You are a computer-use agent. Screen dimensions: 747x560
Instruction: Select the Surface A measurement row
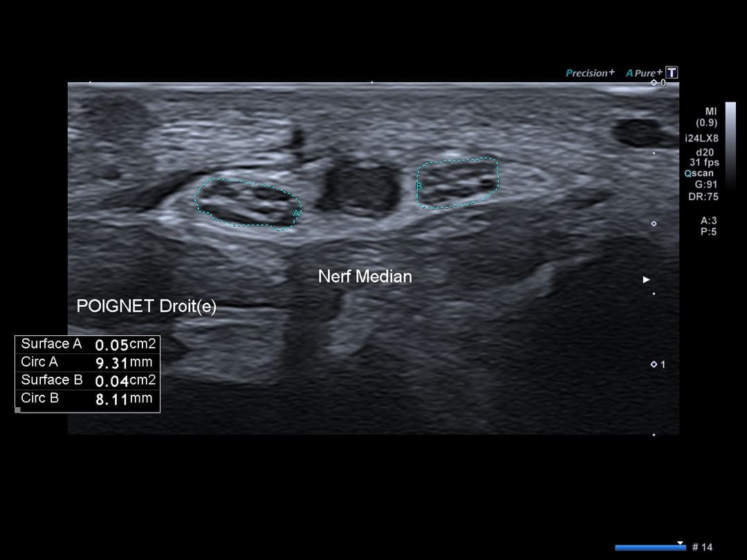[87, 344]
